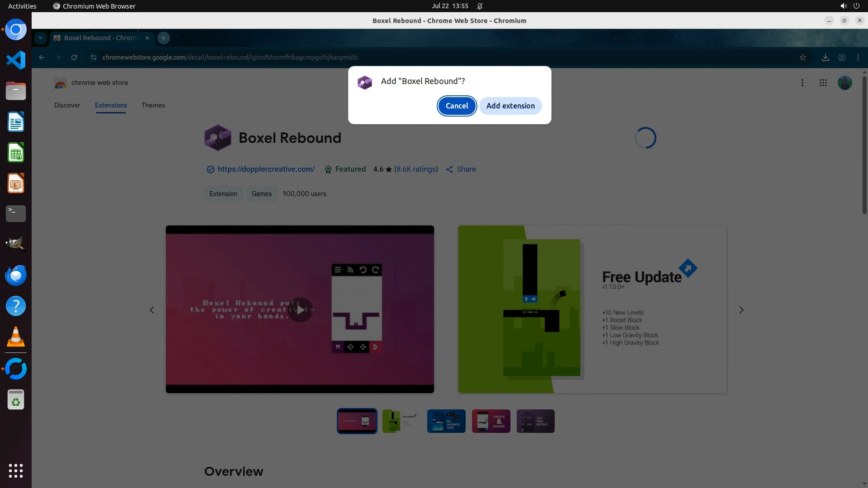This screenshot has height=488, width=868.
Task: Go to next screenshot with right arrow
Action: click(741, 310)
